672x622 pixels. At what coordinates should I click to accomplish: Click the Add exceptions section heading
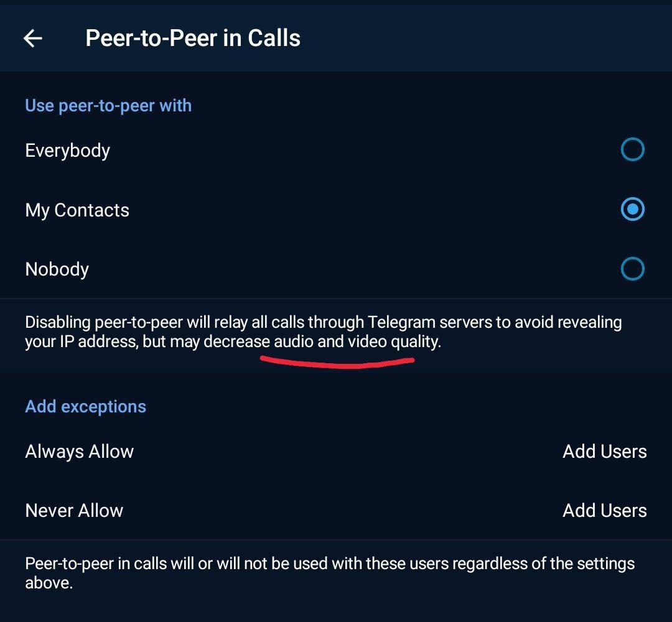[x=86, y=407]
